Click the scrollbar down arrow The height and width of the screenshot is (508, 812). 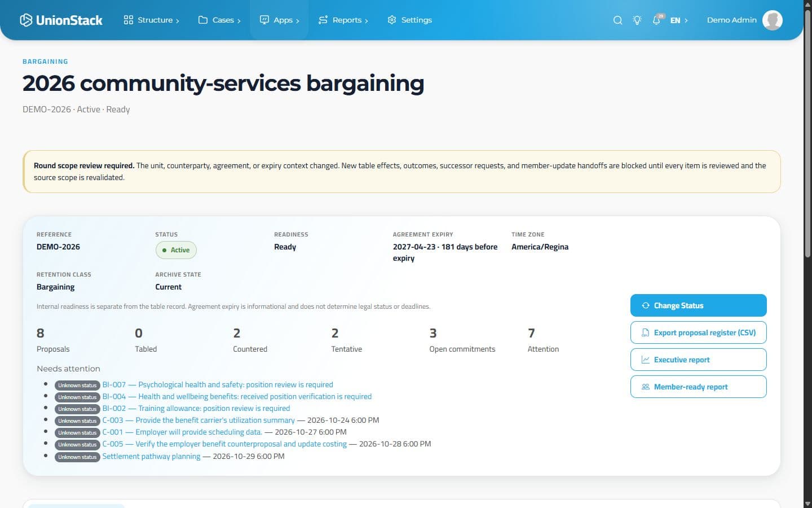tap(807, 503)
